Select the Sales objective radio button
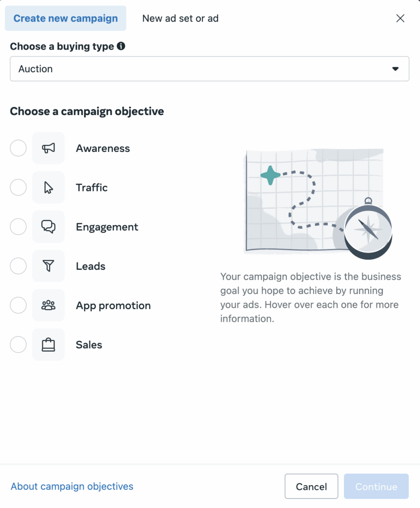This screenshot has height=508, width=420. (18, 344)
